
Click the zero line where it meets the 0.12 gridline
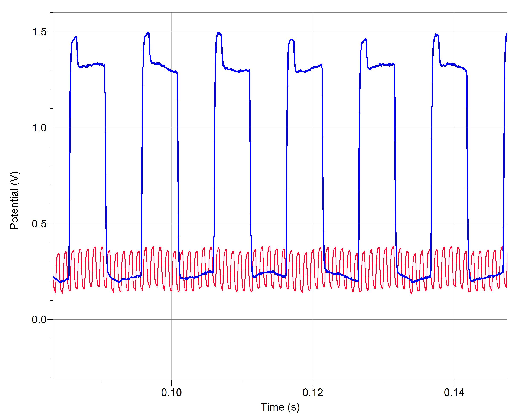(313, 320)
